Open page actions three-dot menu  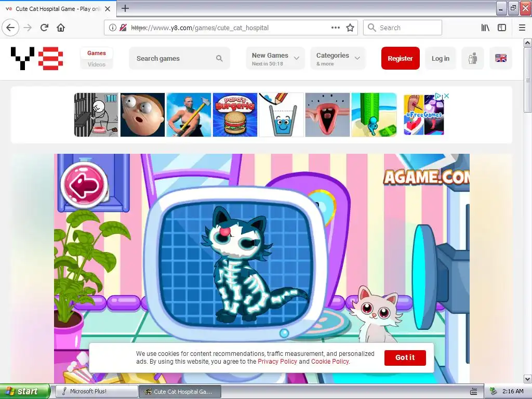(x=336, y=28)
